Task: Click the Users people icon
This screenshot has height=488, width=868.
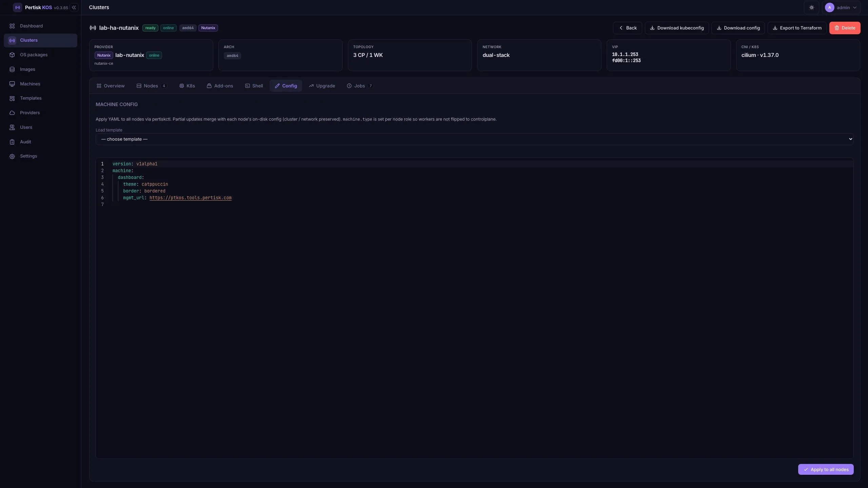Action: click(x=12, y=127)
